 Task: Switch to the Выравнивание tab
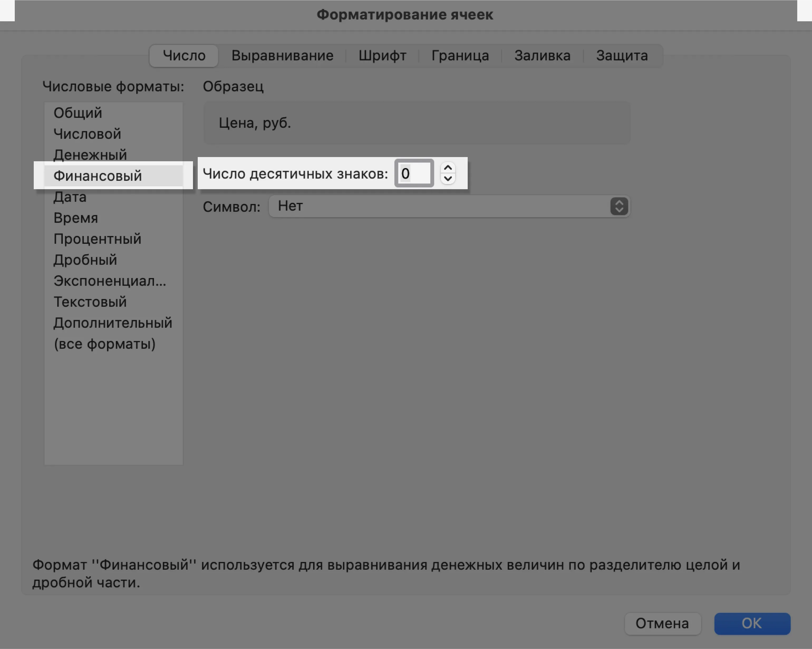click(282, 56)
